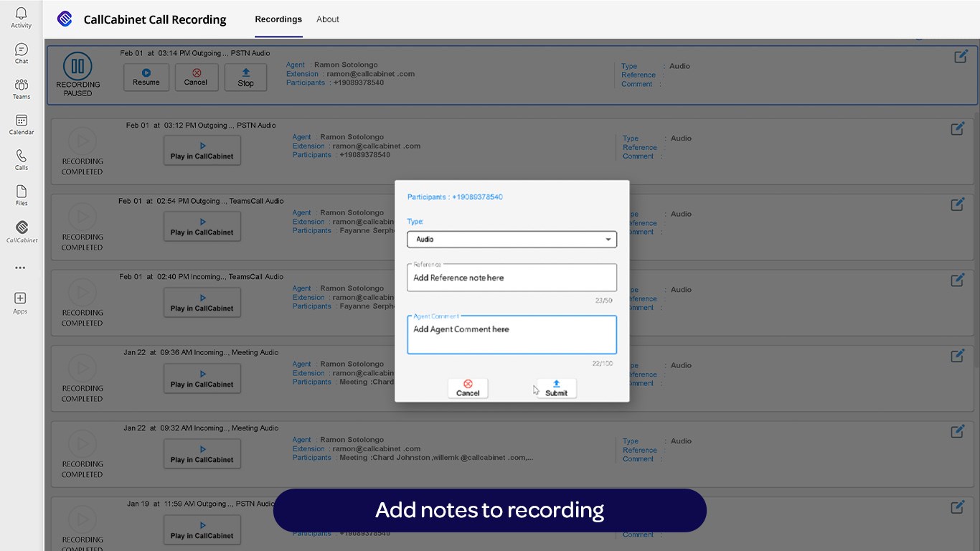
Task: Play the 11:59 AM recording in CallCabinet
Action: click(202, 530)
